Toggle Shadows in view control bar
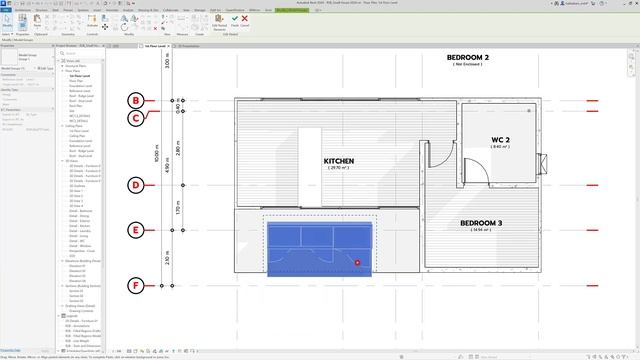Viewport: 640px width, 360px height. tap(148, 351)
